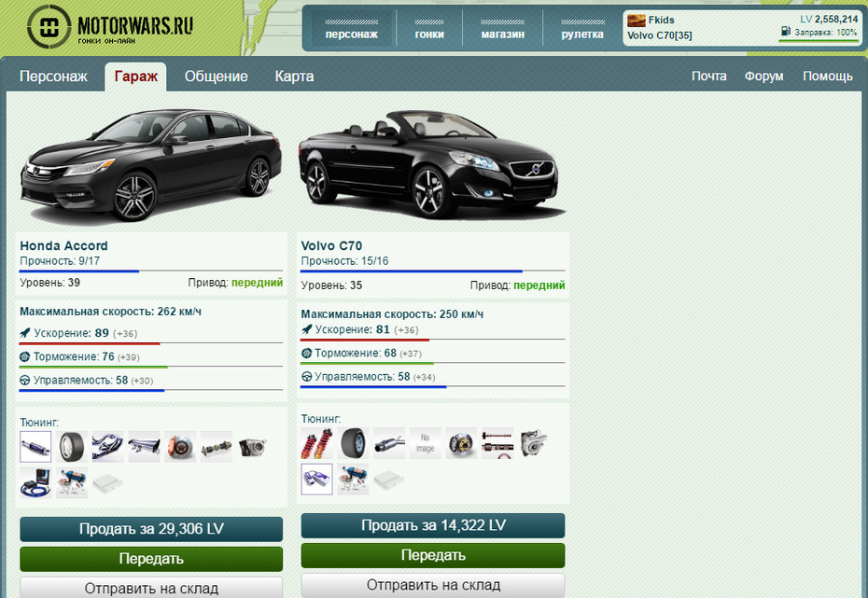The height and width of the screenshot is (598, 868).
Task: Visit the Форум link
Action: [763, 76]
